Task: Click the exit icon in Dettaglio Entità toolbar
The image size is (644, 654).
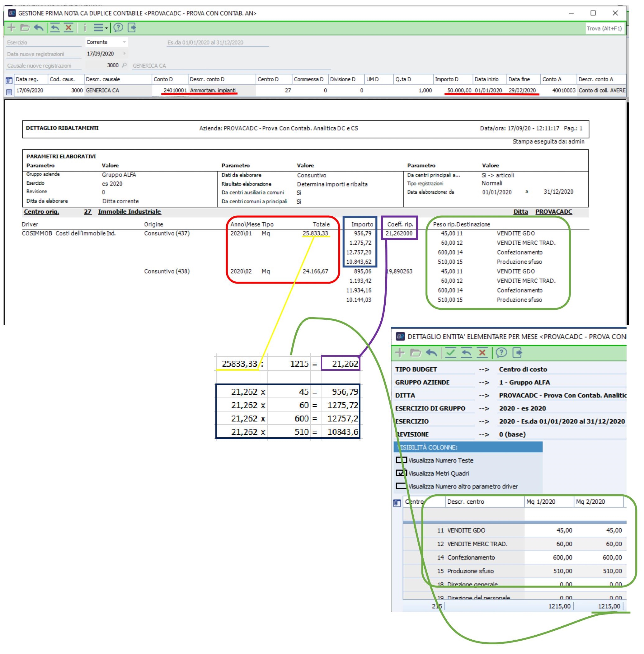Action: pos(518,353)
